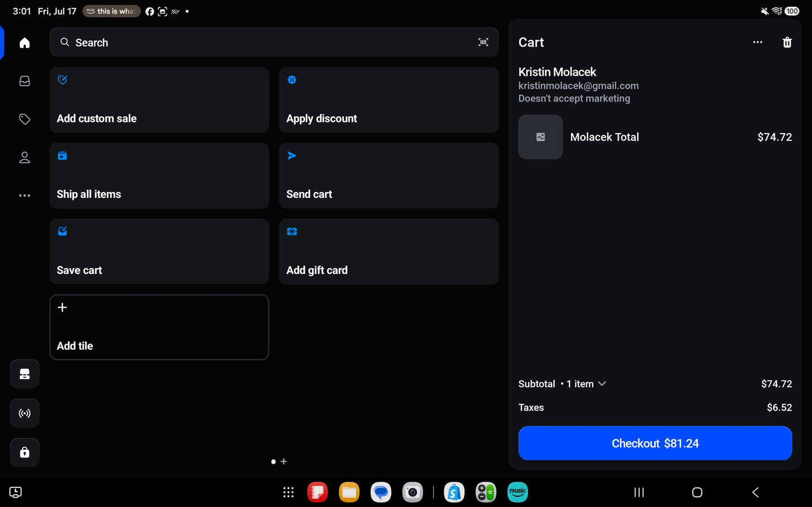Open the Amazon Music app in taskbar

click(518, 492)
